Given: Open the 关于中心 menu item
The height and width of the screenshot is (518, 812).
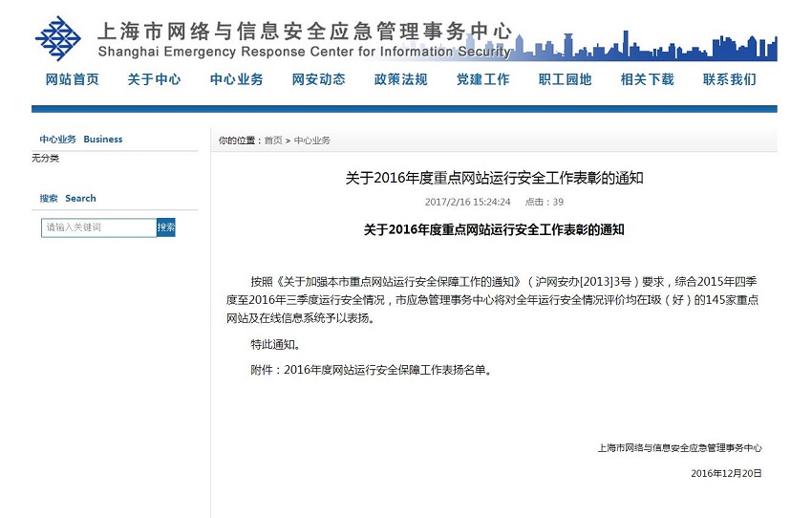Looking at the screenshot, I should click(155, 79).
